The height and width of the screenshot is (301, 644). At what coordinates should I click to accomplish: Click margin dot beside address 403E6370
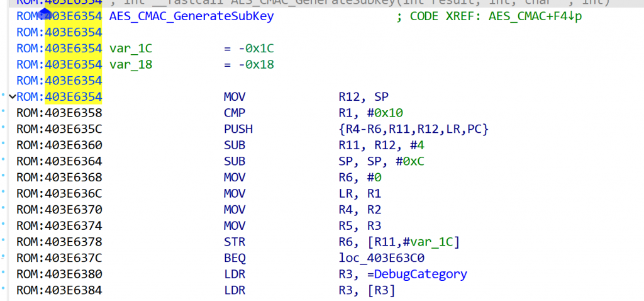point(4,209)
